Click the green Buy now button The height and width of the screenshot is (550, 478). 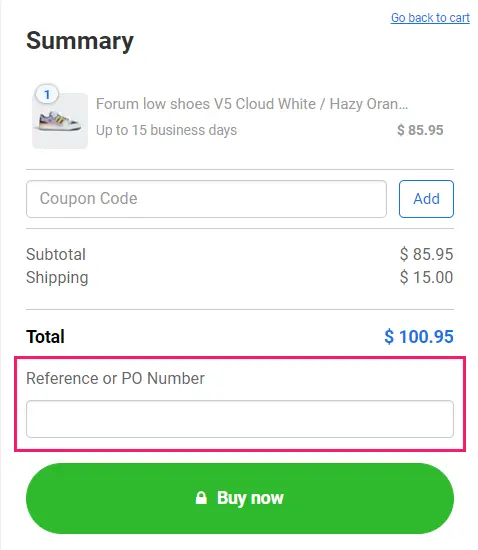[240, 498]
